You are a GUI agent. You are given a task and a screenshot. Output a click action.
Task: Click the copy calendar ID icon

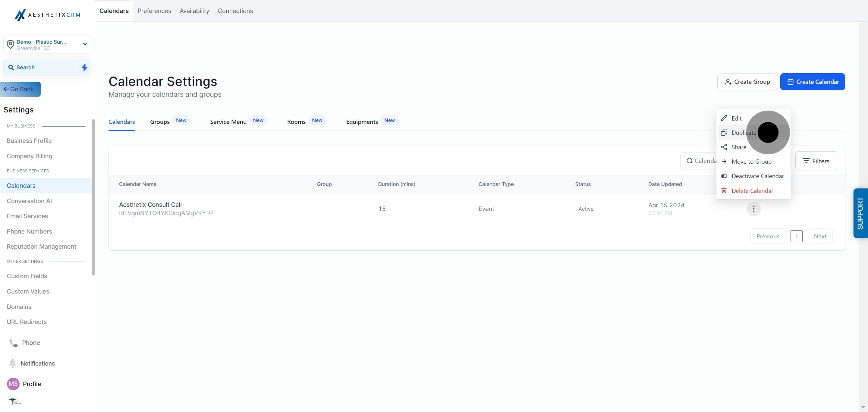[210, 213]
